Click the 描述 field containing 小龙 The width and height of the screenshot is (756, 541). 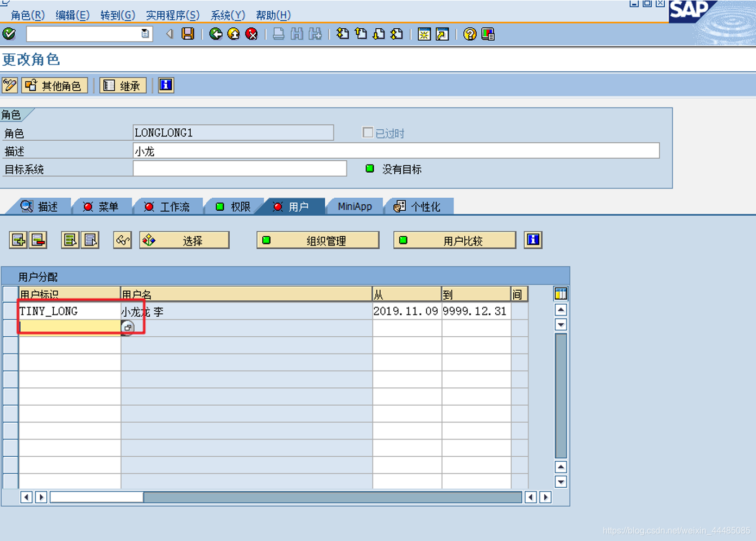(x=396, y=150)
